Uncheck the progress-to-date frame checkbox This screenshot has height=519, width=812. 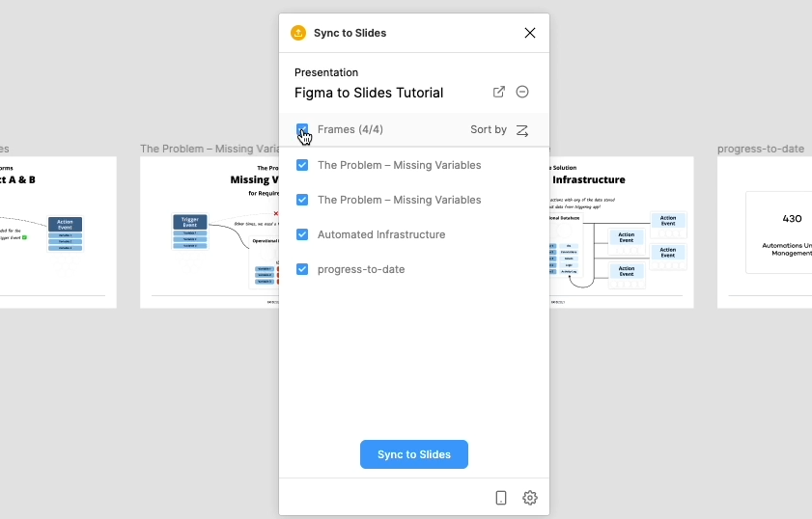302,269
